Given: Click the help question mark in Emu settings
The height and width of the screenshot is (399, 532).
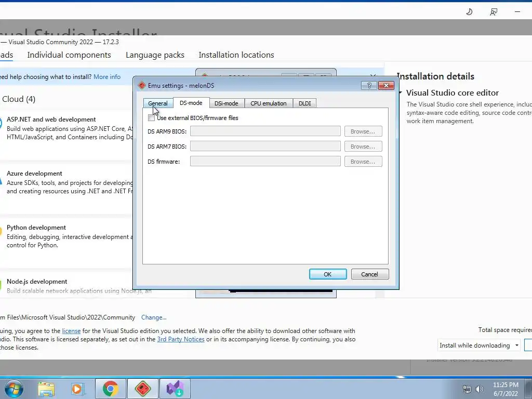Looking at the screenshot, I should tap(369, 86).
